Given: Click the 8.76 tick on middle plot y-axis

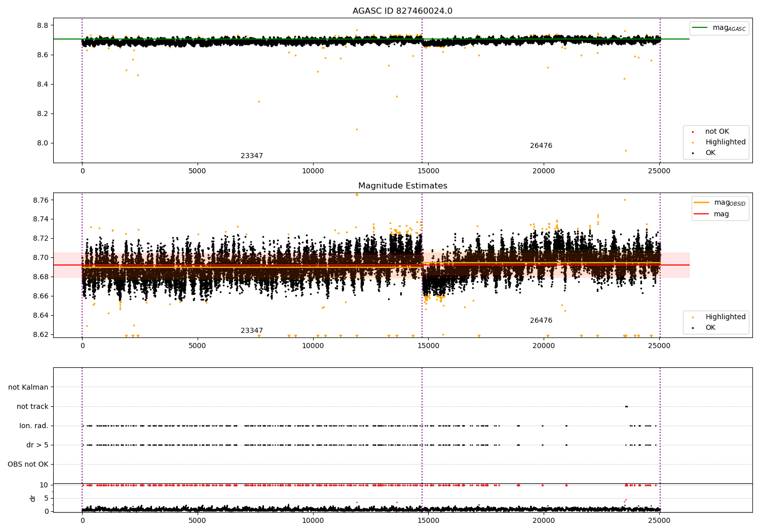Looking at the screenshot, I should [41, 200].
